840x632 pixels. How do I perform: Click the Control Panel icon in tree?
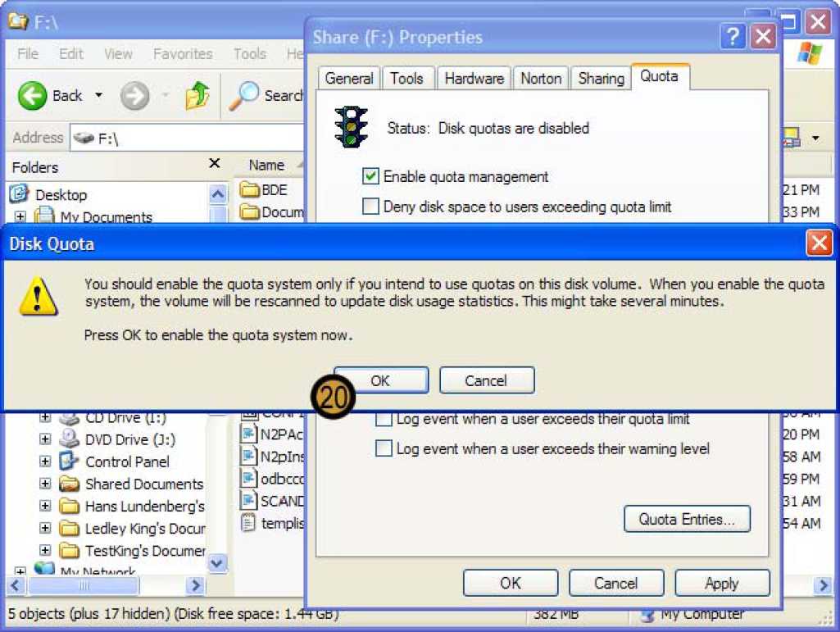point(70,461)
